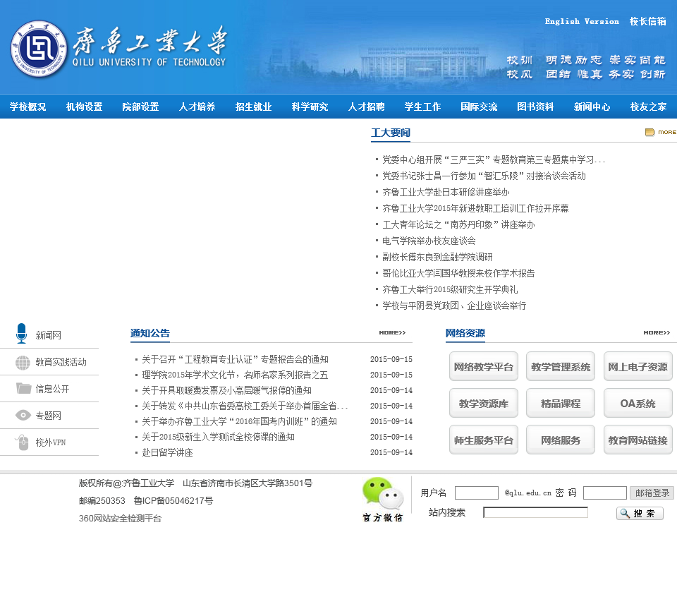Click the eye icon beside 专题网
The width and height of the screenshot is (677, 616).
coord(23,415)
